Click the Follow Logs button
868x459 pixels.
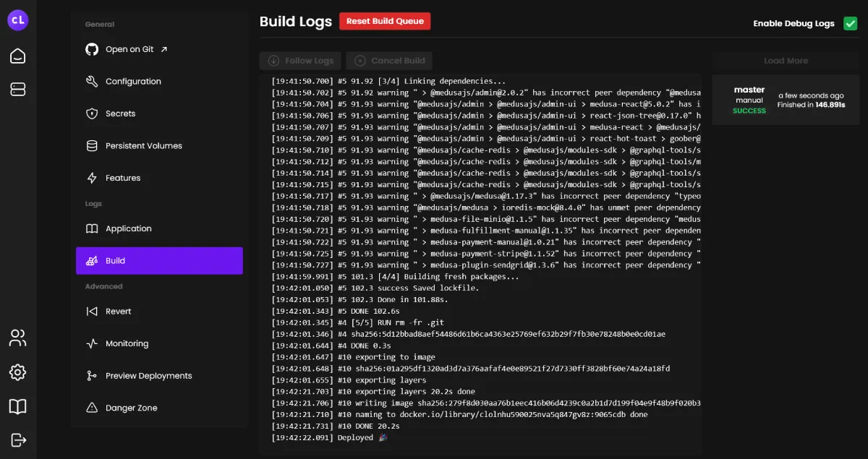(x=301, y=61)
